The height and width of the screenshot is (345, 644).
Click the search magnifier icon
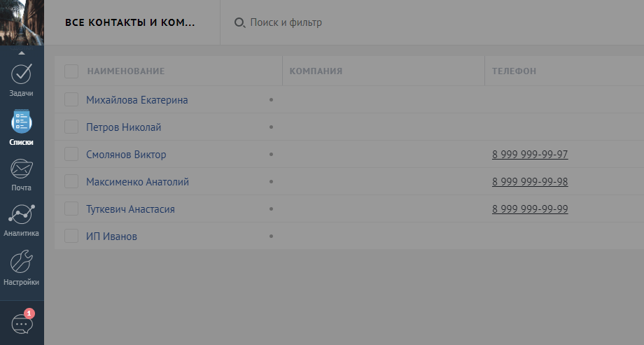click(239, 23)
